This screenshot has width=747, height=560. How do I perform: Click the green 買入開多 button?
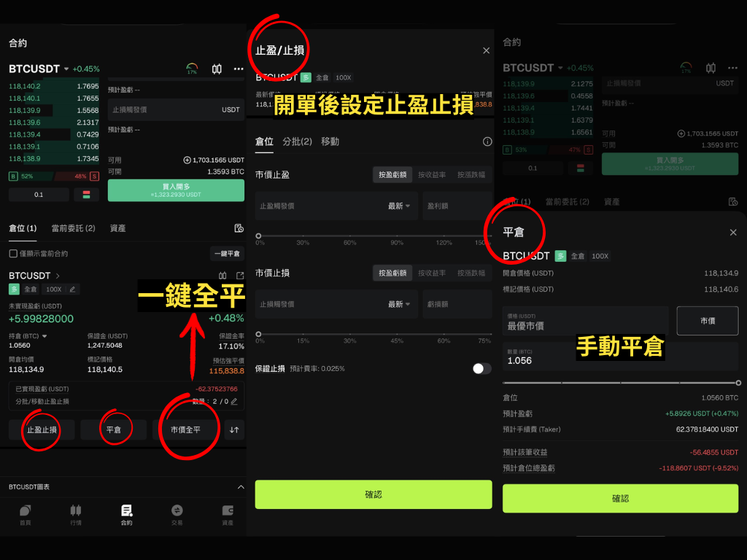tap(176, 190)
